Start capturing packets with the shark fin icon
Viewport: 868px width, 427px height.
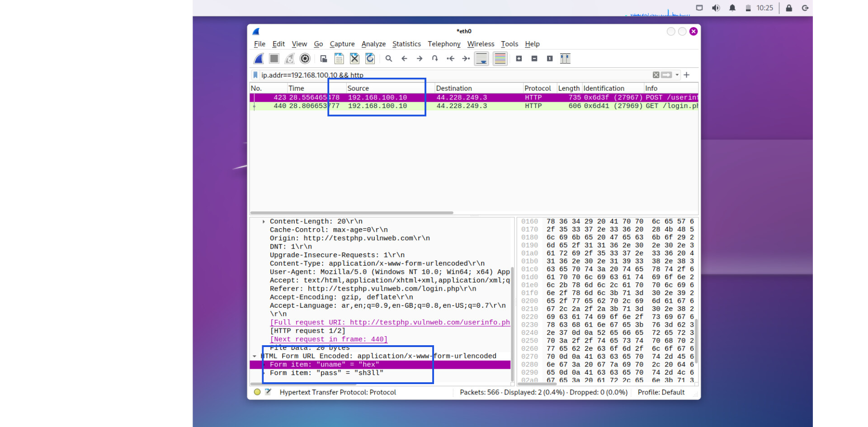click(259, 59)
